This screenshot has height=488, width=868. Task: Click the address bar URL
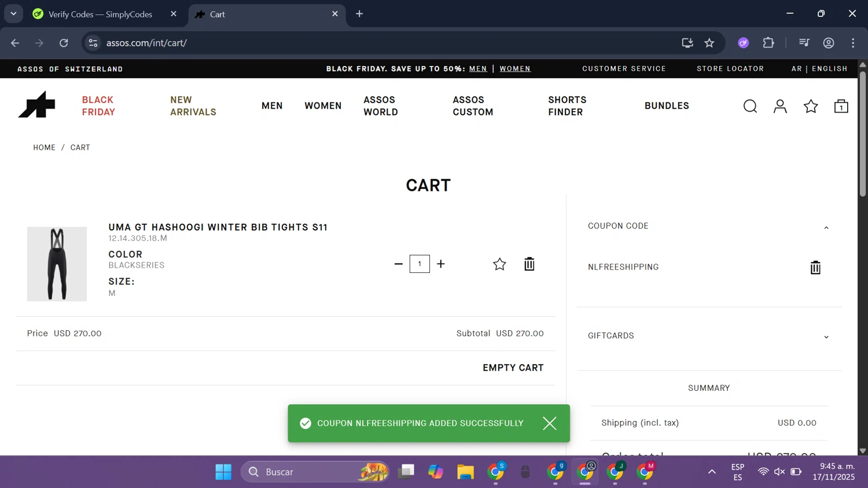tap(146, 43)
